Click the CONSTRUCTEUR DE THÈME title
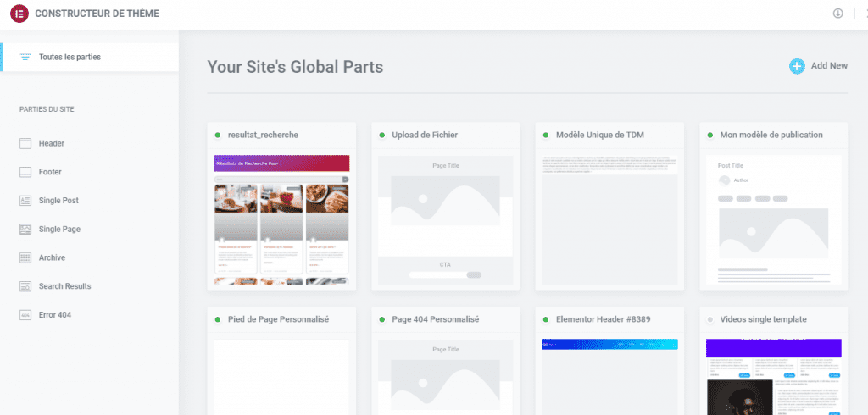The width and height of the screenshot is (868, 415). point(97,14)
